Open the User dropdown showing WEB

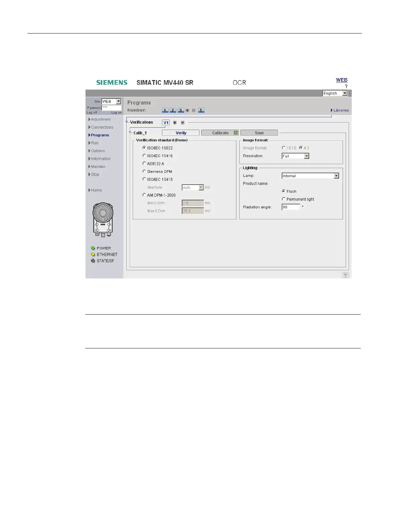click(111, 101)
